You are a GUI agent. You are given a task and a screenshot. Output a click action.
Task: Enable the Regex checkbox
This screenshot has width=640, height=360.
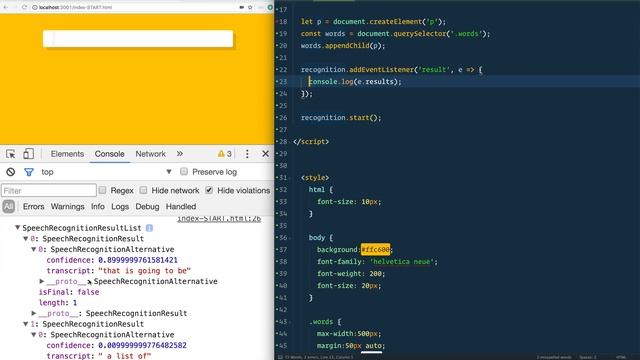click(102, 190)
